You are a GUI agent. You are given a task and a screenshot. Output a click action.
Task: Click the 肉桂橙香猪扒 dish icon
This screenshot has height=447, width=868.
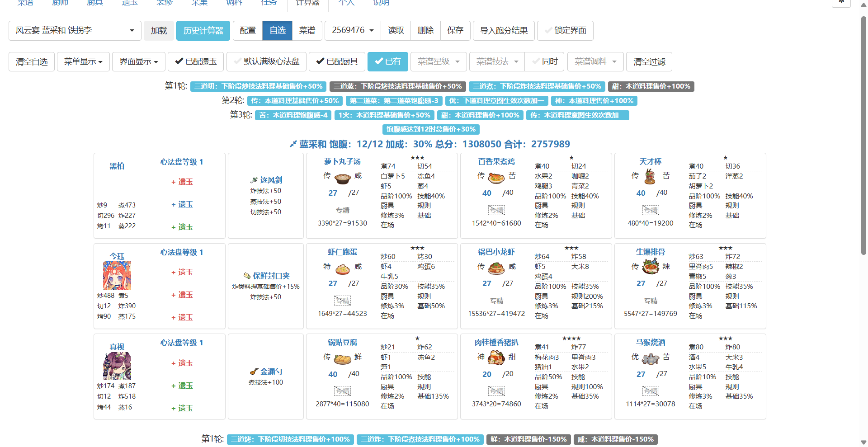(x=496, y=358)
